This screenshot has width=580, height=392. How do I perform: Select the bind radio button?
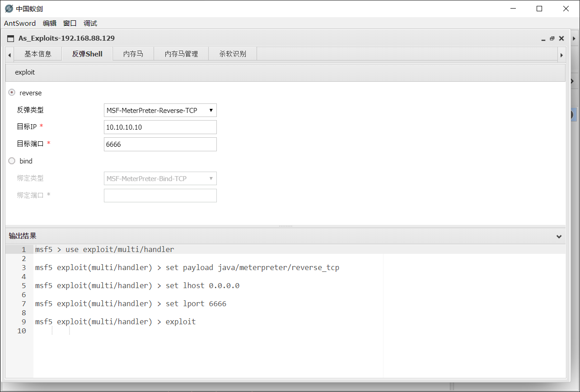pyautogui.click(x=12, y=160)
